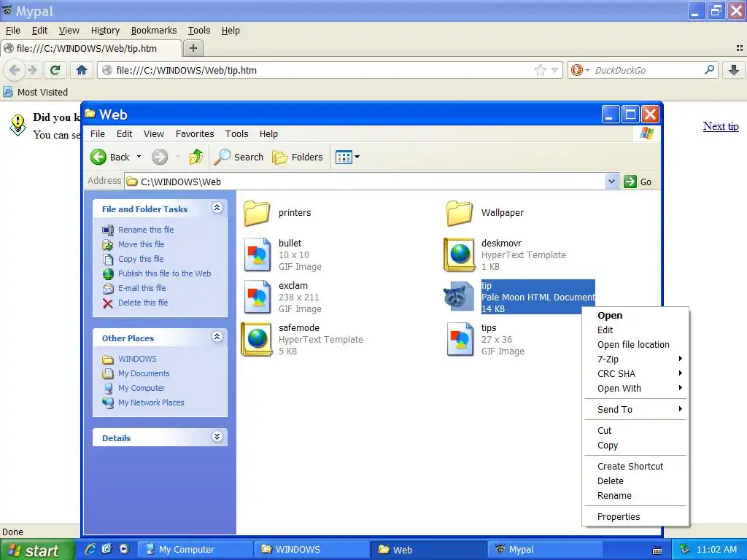Click Move this file task
The width and height of the screenshot is (747, 560).
tap(141, 244)
